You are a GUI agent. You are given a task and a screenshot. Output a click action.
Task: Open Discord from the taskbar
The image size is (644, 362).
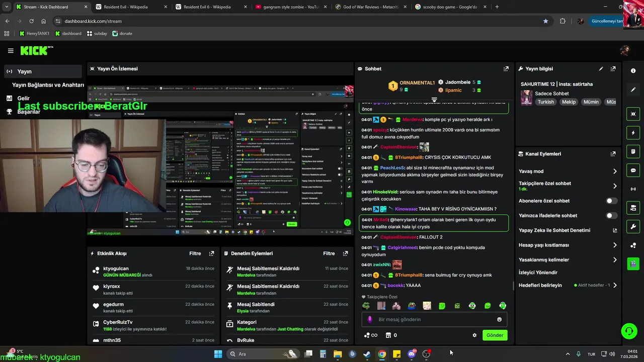pos(412,354)
